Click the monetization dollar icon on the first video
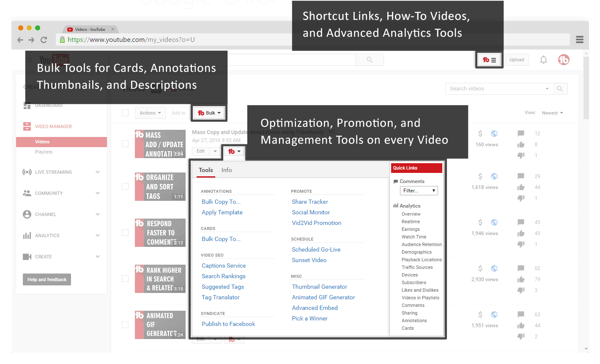This screenshot has height=364, width=600. 480,133
